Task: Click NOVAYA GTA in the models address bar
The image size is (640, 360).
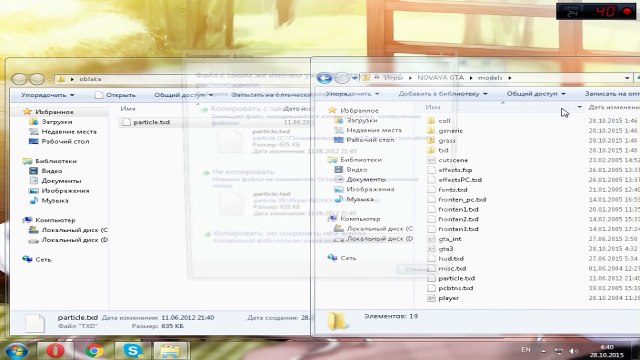Action: tap(440, 78)
